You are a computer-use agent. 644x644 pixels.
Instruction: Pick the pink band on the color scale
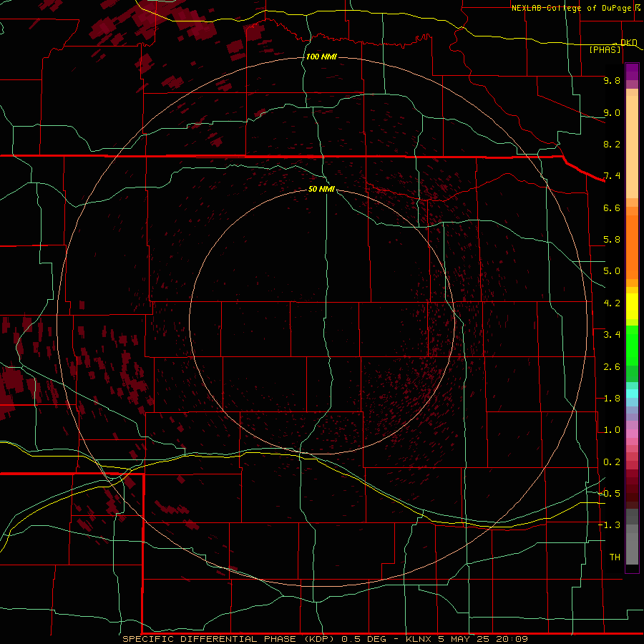(x=632, y=434)
